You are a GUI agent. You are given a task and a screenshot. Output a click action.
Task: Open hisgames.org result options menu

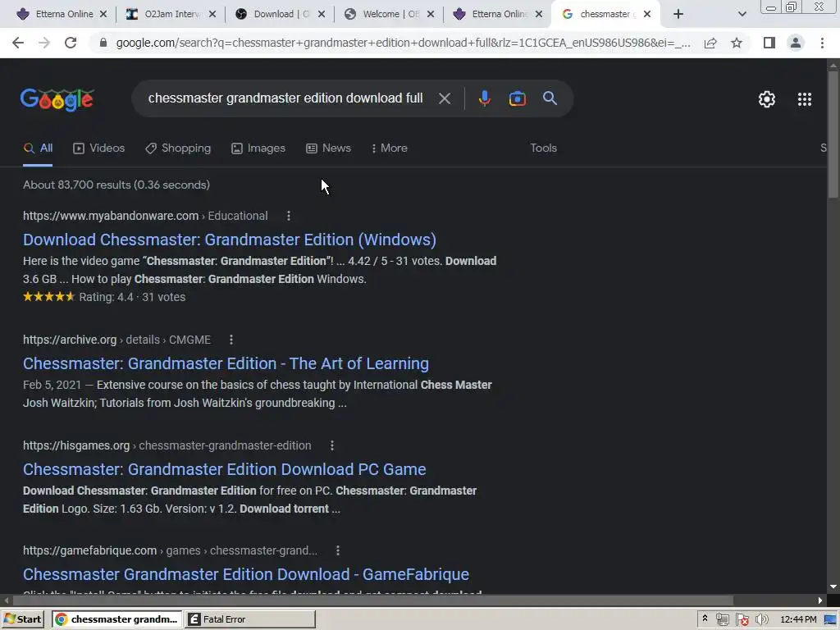click(331, 445)
